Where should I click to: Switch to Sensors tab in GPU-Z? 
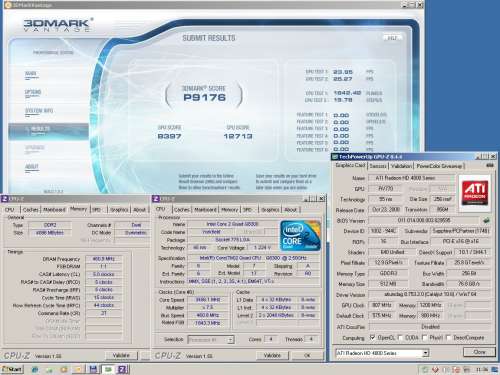[378, 166]
